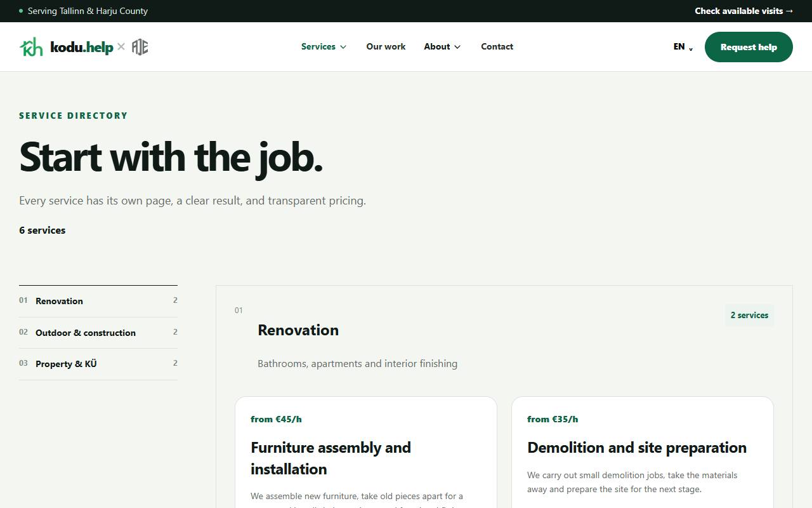This screenshot has width=812, height=508.
Task: Click the 2 services badge
Action: tap(749, 315)
